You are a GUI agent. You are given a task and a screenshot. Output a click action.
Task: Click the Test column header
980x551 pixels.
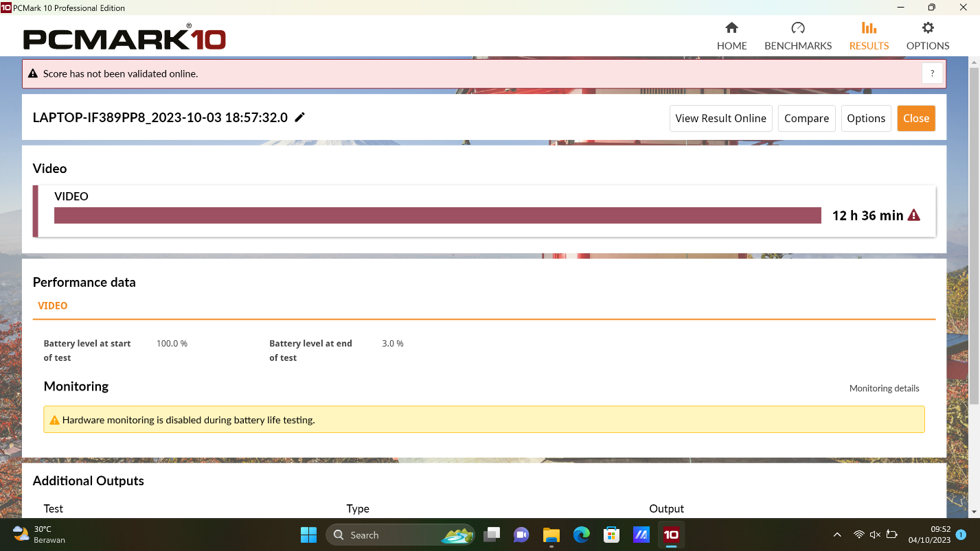coord(54,508)
